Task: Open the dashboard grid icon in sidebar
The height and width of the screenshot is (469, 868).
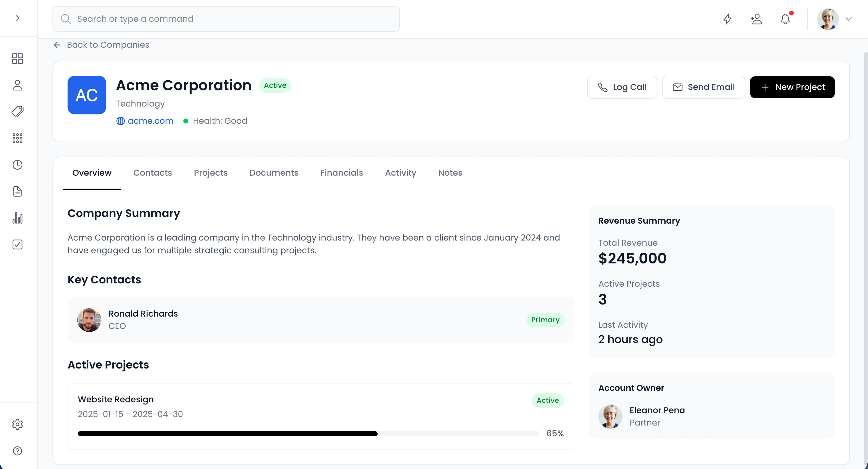Action: point(17,59)
